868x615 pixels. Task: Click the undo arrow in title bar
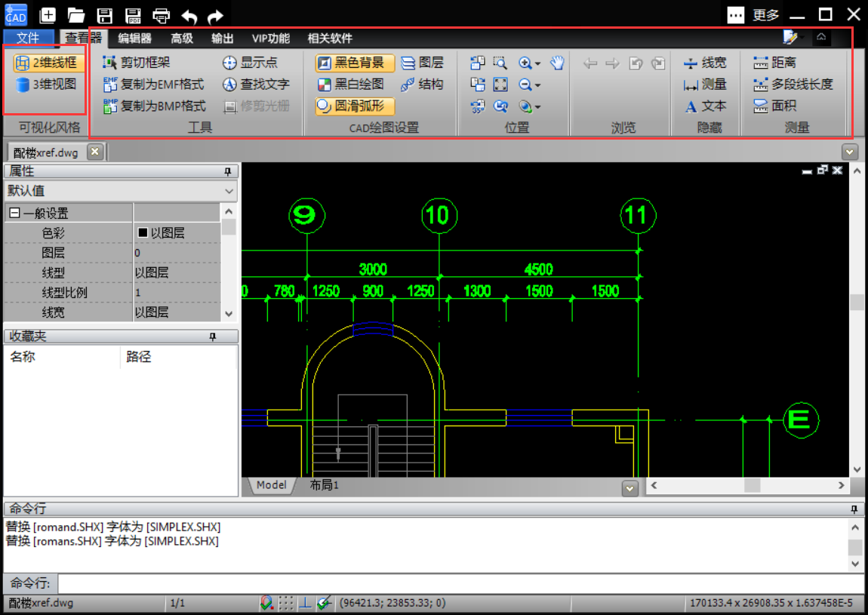[x=189, y=15]
